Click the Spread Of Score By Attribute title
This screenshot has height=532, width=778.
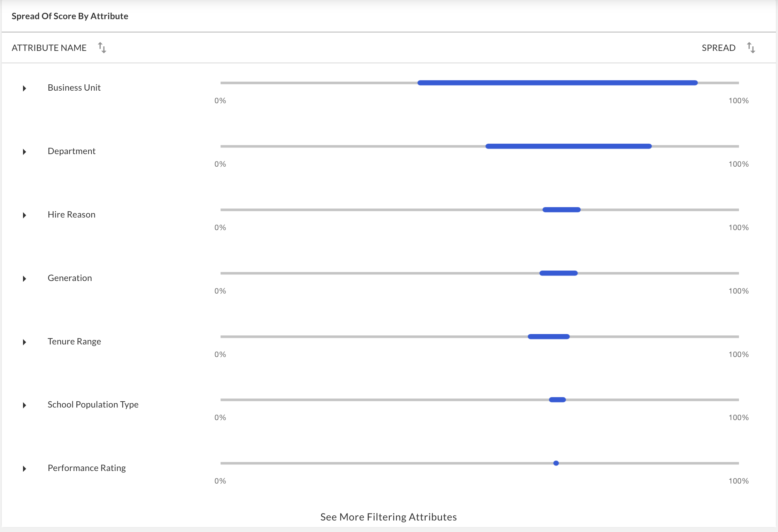(70, 16)
